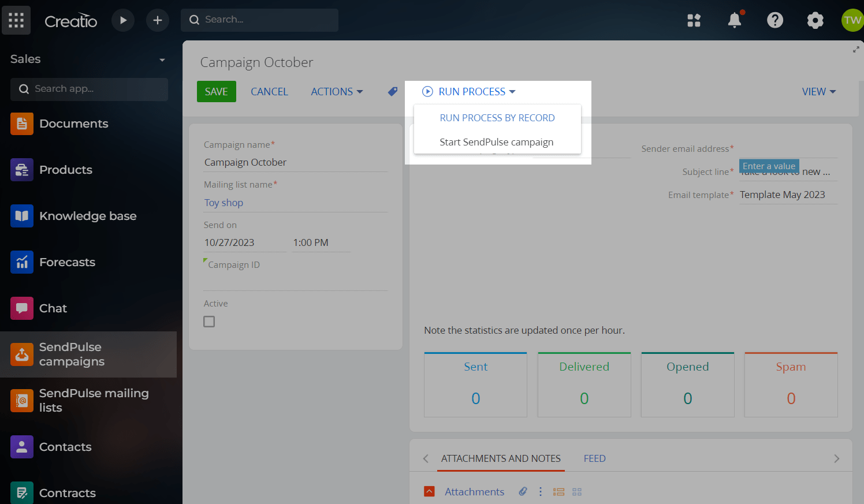
Task: Open the Products section
Action: 88,170
